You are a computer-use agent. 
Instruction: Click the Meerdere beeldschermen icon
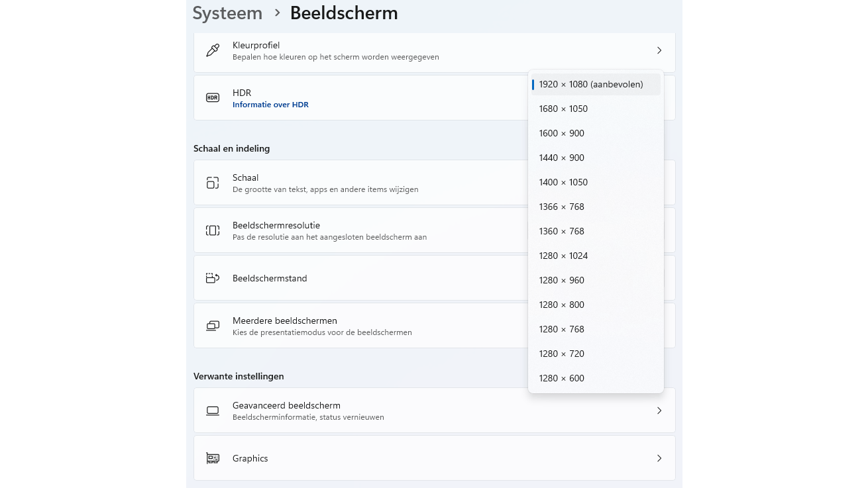(213, 326)
